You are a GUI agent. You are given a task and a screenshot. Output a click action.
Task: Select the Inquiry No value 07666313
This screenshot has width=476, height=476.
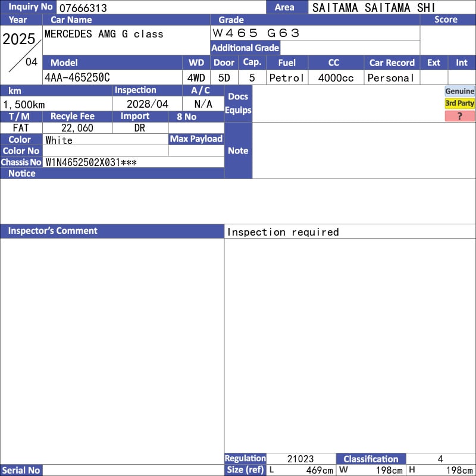(x=83, y=8)
